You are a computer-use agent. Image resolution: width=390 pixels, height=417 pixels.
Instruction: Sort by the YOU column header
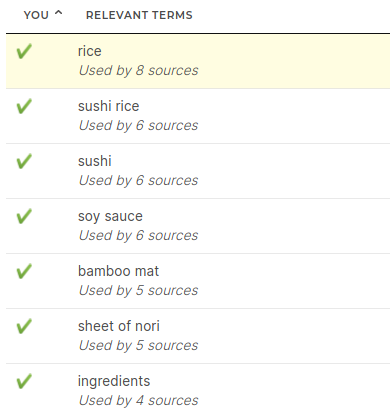[x=36, y=15]
